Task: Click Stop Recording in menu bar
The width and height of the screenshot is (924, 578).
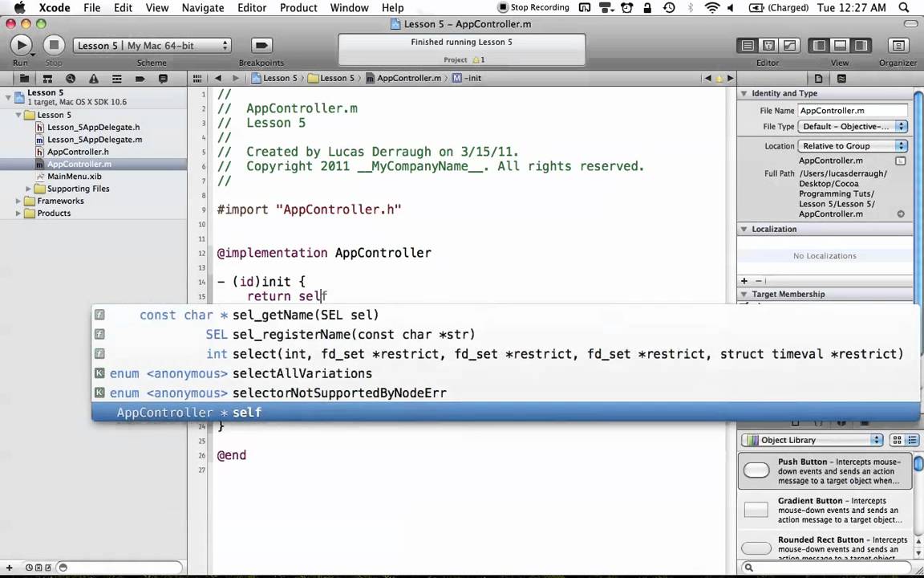Action: [x=533, y=8]
